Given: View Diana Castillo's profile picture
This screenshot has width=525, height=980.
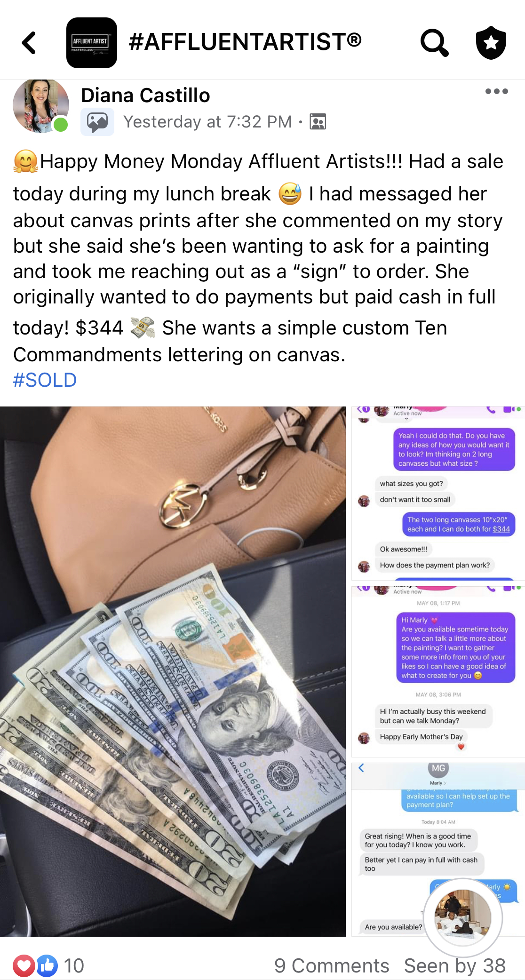Looking at the screenshot, I should point(41,106).
